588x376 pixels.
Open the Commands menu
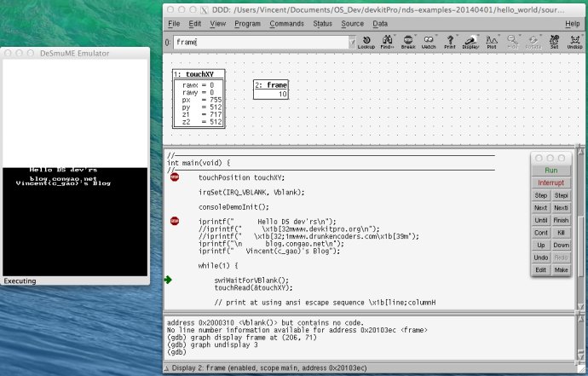pos(286,24)
